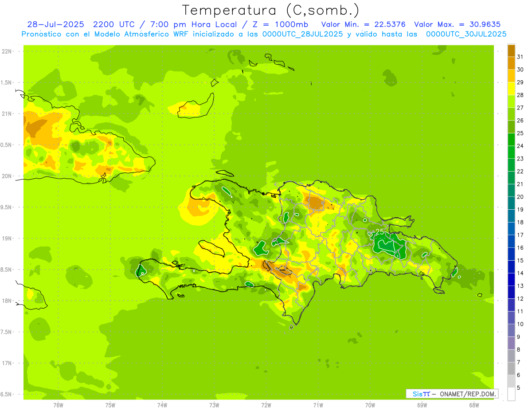Click the "74W" longitude label

(162, 405)
